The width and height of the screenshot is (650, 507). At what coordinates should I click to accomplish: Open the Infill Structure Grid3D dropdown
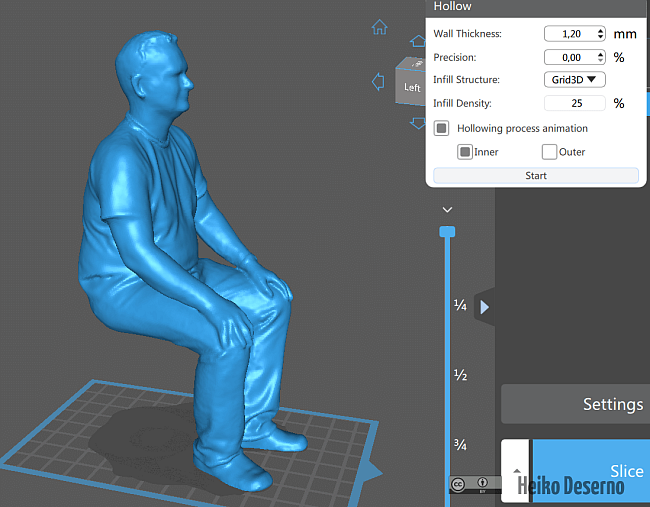tap(575, 80)
